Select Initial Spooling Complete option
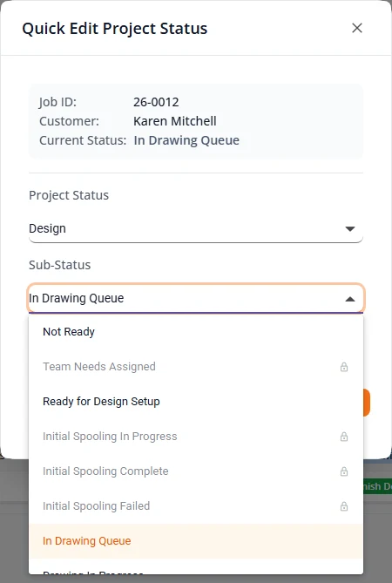This screenshot has width=392, height=583. coord(196,471)
